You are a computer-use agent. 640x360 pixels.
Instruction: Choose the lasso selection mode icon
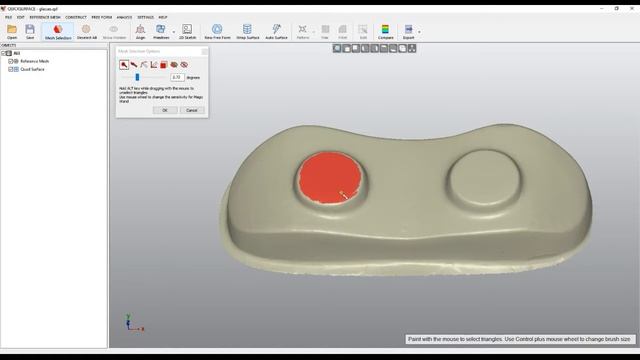[144, 64]
